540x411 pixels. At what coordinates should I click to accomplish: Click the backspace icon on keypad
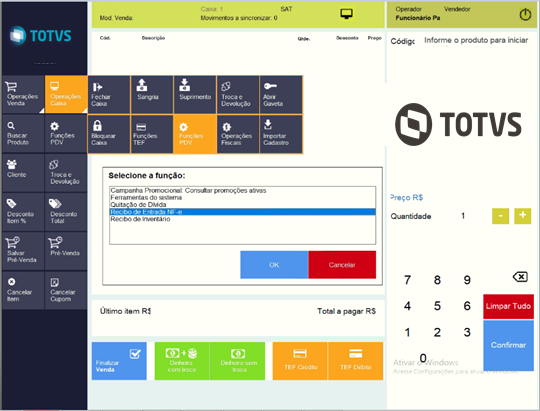pos(520,277)
